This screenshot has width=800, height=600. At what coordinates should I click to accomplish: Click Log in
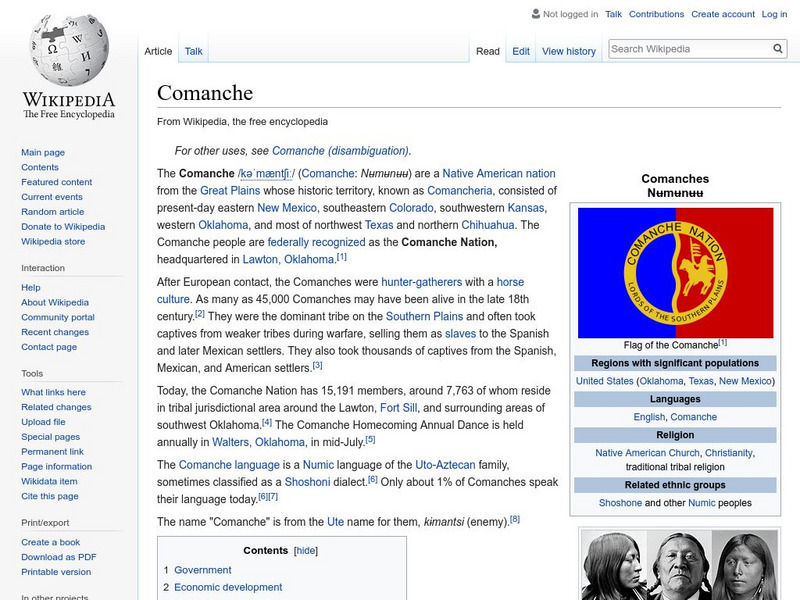point(774,14)
